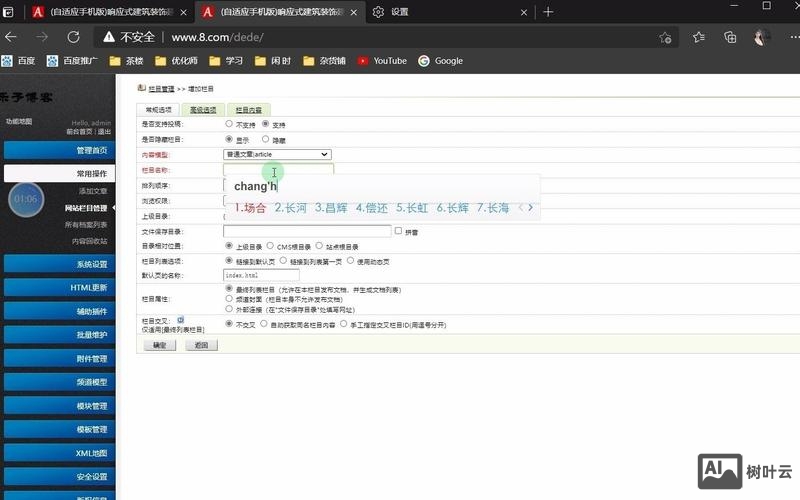
Task: Open the browser favorites list icon
Action: click(698, 37)
